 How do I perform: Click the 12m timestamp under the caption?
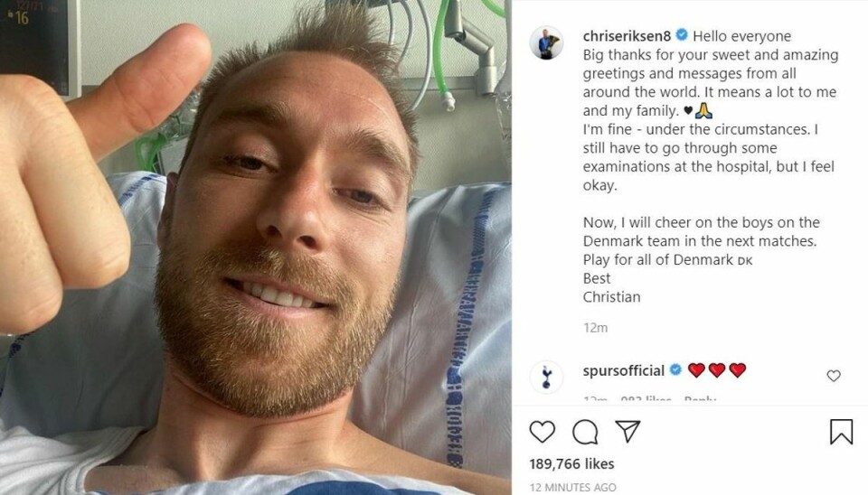coord(595,328)
